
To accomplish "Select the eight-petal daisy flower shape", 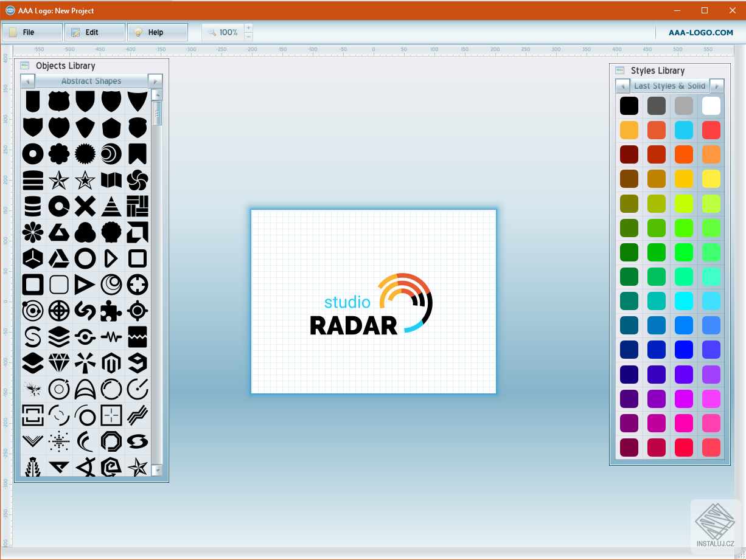I will 33,232.
